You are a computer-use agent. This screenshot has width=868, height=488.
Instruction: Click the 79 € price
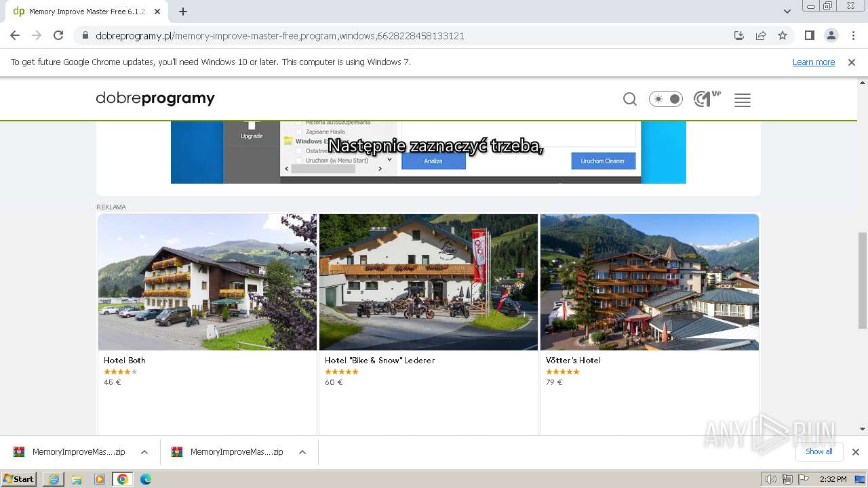[x=554, y=382]
